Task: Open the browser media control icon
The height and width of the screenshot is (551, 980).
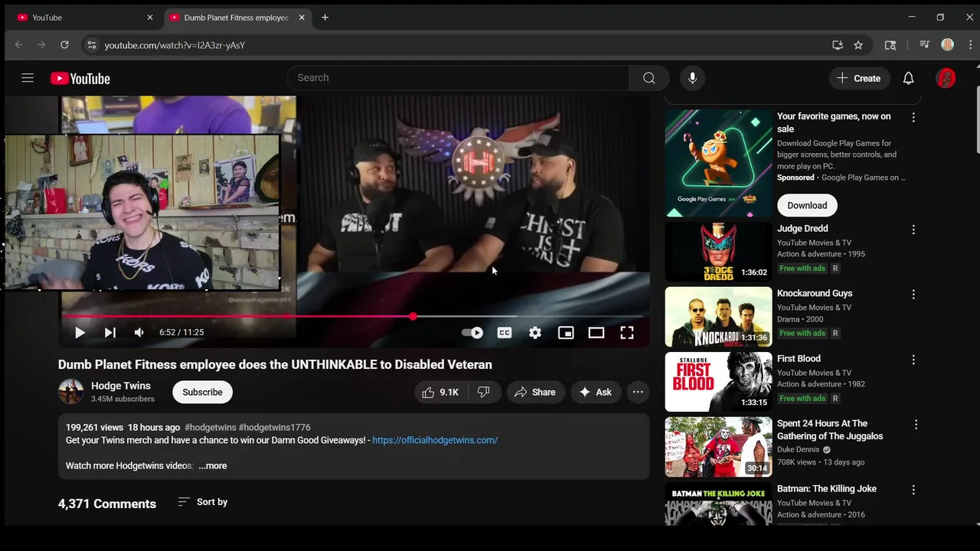Action: click(924, 45)
